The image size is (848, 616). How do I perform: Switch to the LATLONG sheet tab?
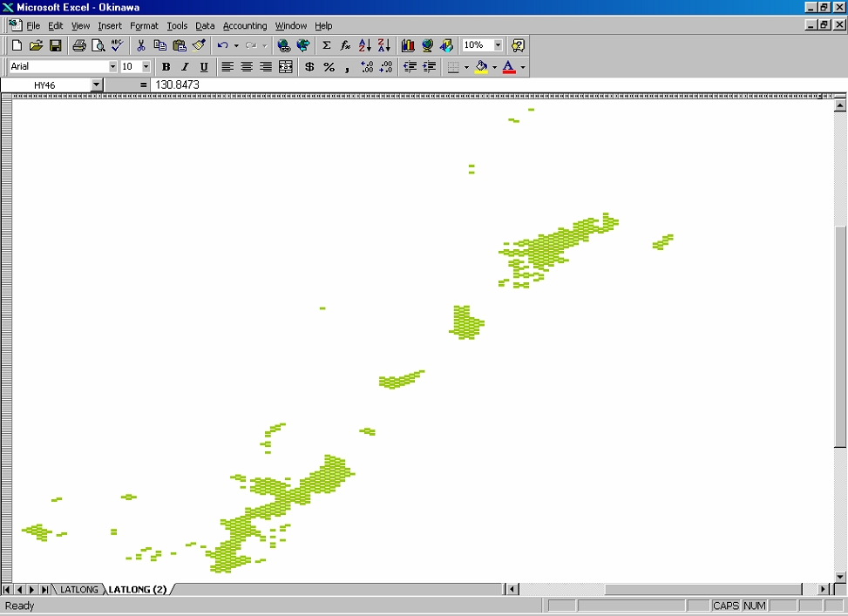pyautogui.click(x=79, y=590)
